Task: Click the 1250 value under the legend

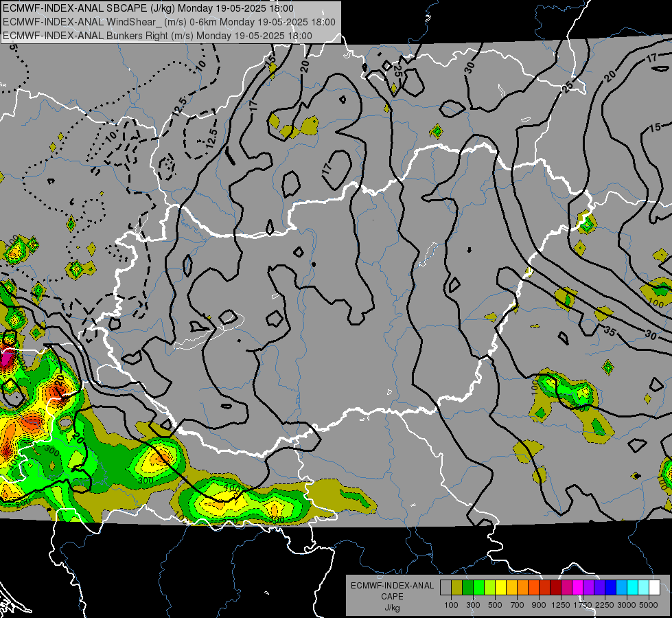Action: pyautogui.click(x=561, y=605)
